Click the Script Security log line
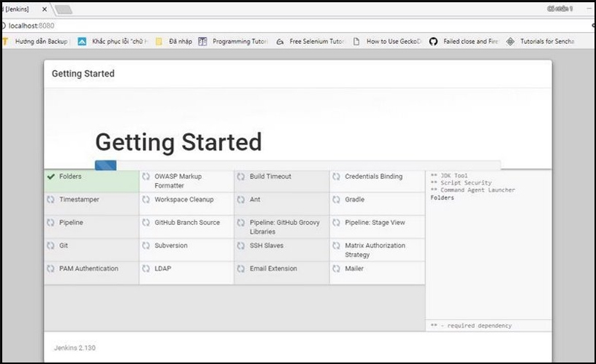The image size is (596, 364). pos(461,183)
